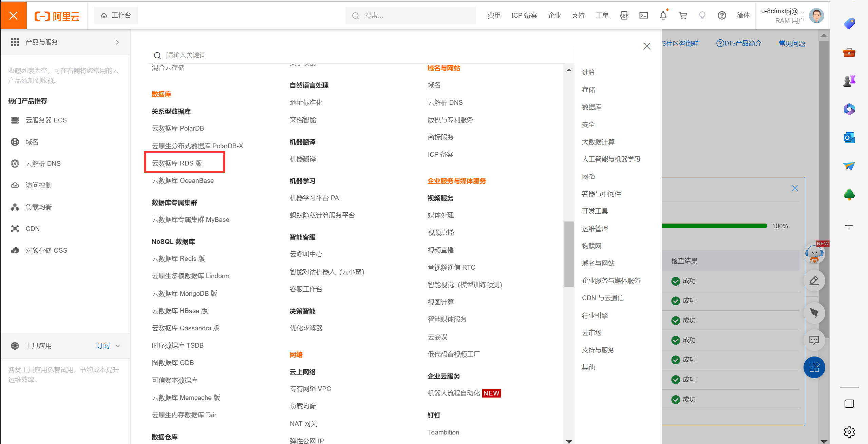Viewport: 868px width, 444px height.
Task: Toggle browser sidebar split-view icon
Action: point(849,403)
